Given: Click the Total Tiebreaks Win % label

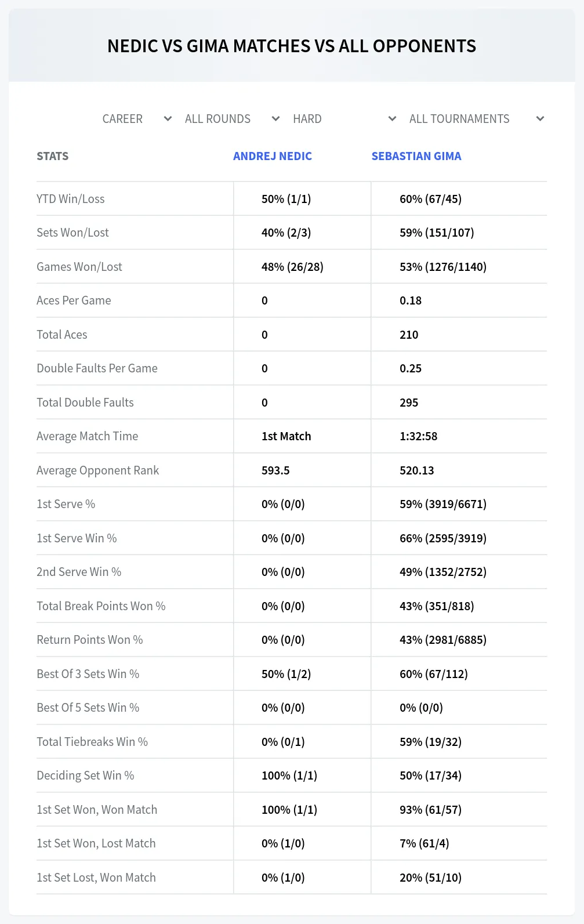Looking at the screenshot, I should (92, 742).
